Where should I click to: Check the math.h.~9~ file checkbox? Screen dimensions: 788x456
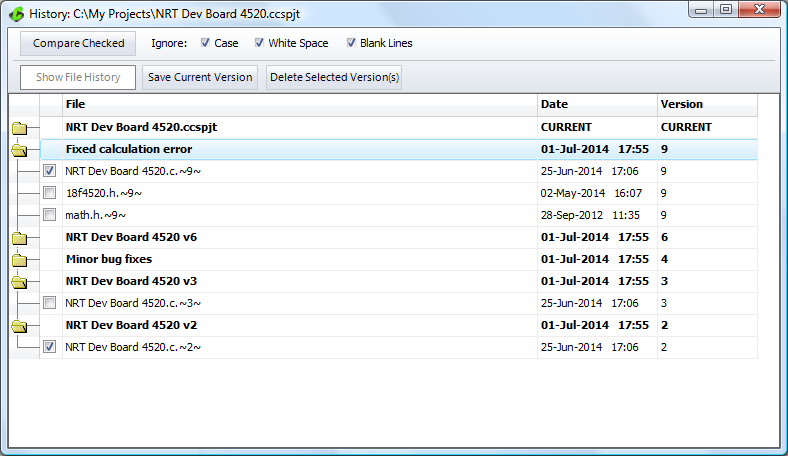tap(49, 215)
